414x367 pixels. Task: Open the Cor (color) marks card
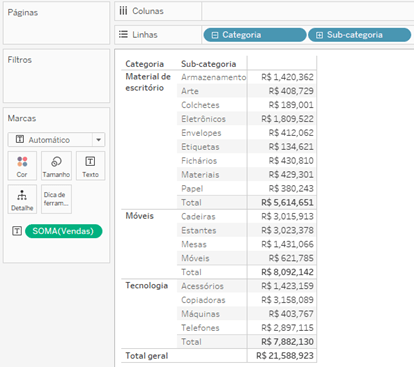22,166
